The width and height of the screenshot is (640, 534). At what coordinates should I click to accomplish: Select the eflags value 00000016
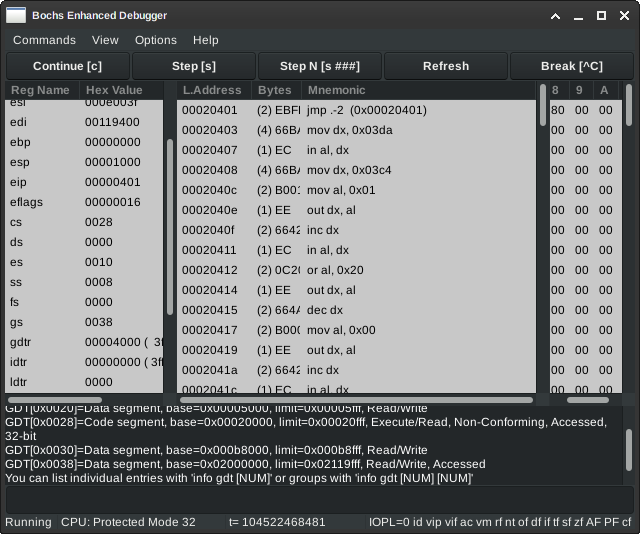113,202
